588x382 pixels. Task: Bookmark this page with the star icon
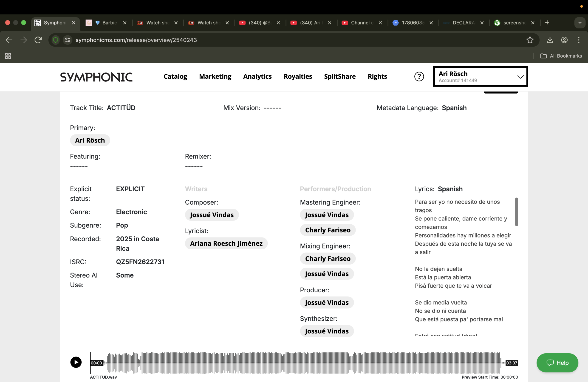pos(530,40)
